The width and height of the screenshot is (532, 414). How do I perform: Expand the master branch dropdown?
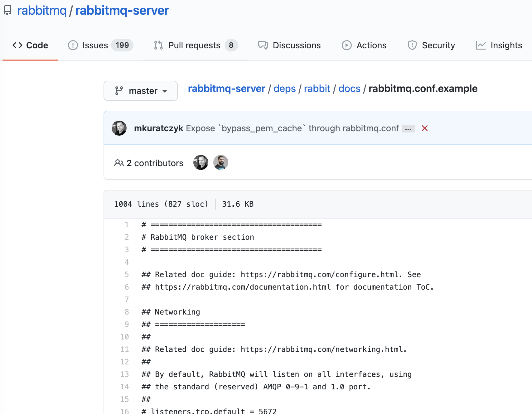pyautogui.click(x=141, y=91)
